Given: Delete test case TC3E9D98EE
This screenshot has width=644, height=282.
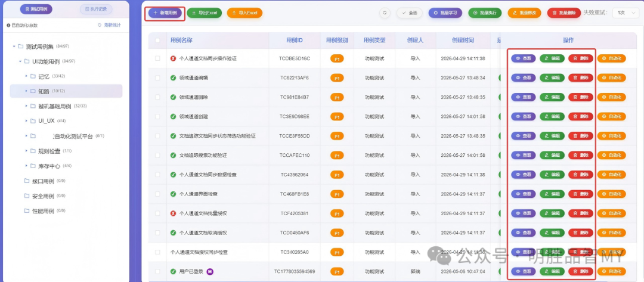Looking at the screenshot, I should click(x=581, y=117).
